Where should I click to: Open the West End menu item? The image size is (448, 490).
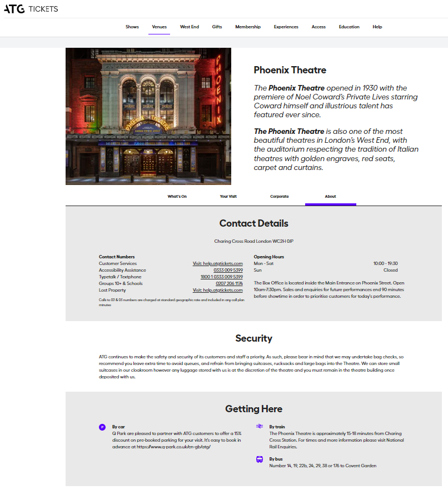(190, 27)
